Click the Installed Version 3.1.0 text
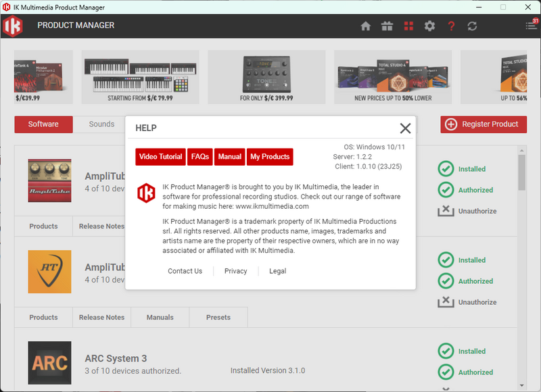541x392 pixels. [x=268, y=370]
